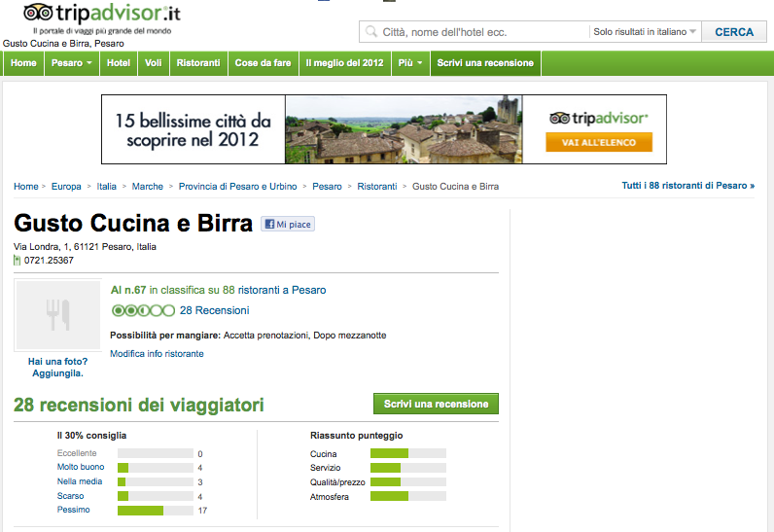Open the Hotel tab
774x532 pixels.
point(119,63)
